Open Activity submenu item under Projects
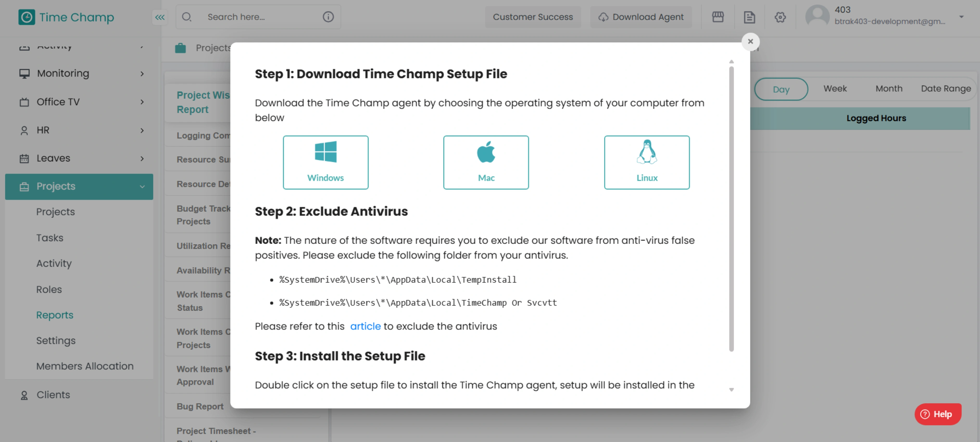 coord(54,263)
